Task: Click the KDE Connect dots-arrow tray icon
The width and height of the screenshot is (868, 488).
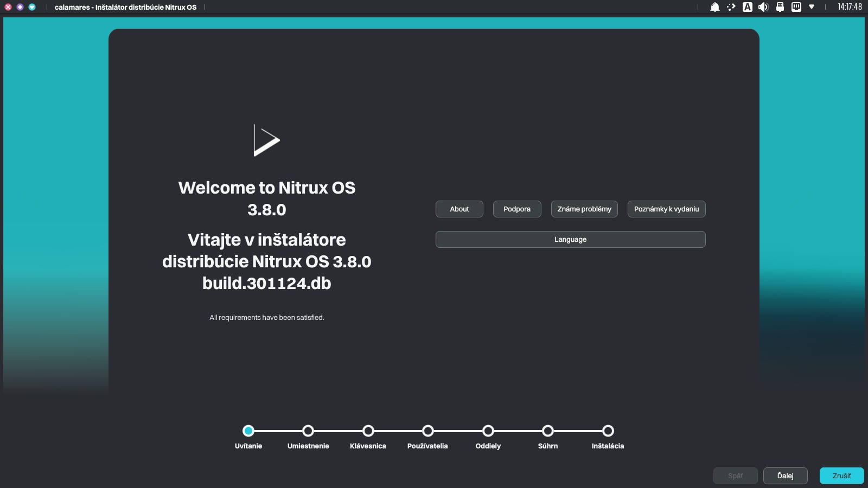Action: (x=731, y=7)
